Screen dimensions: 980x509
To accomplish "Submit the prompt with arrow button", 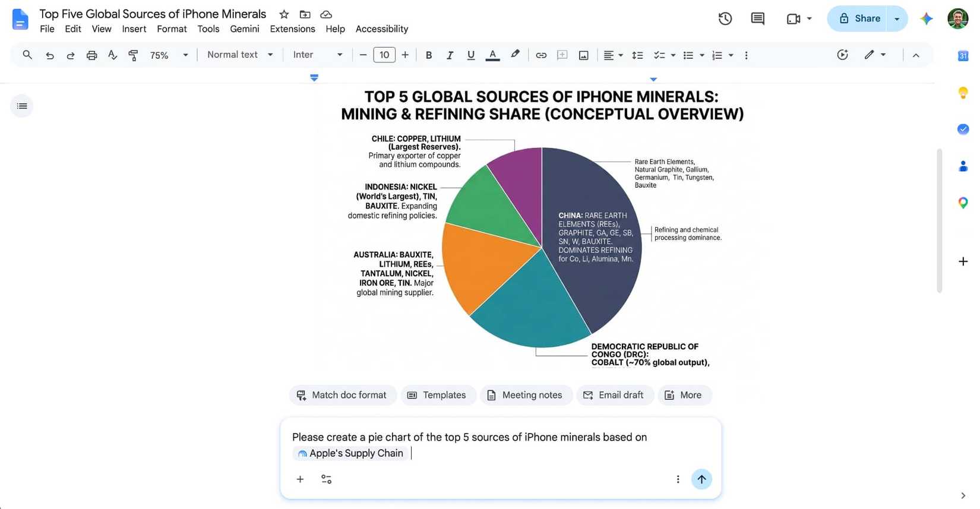I will [701, 479].
